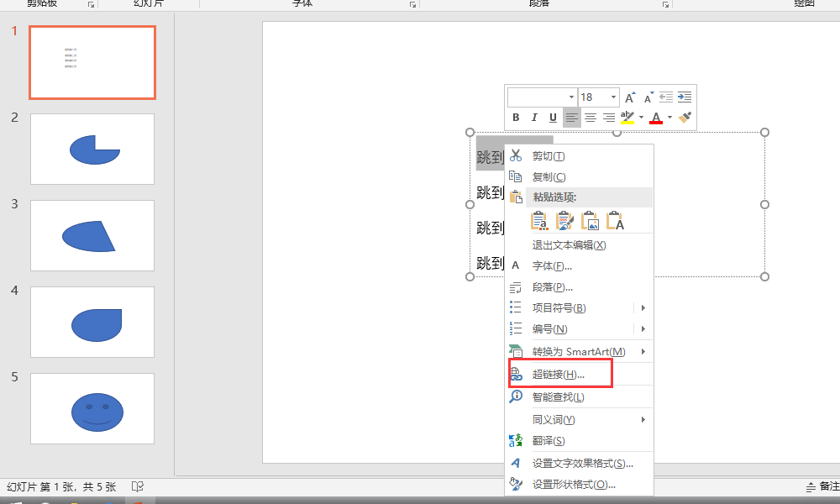This screenshot has width=840, height=504.
Task: Toggle bold in the mini toolbar
Action: [516, 118]
